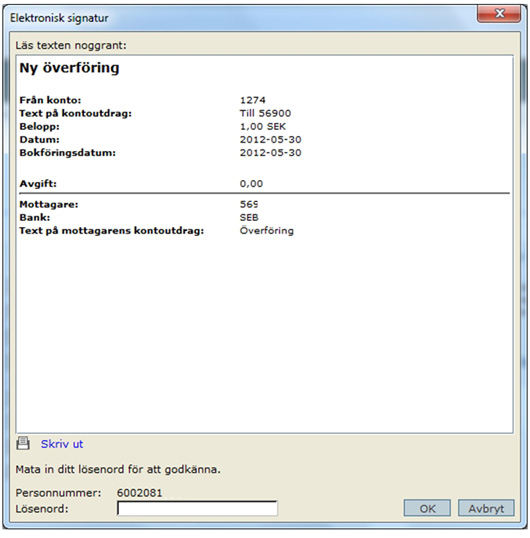
Task: Click the Från konto value 1274
Action: (252, 100)
